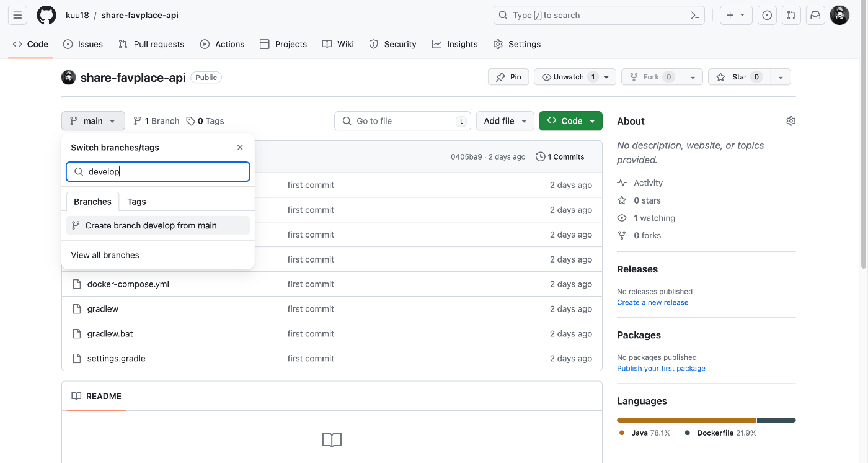Open the hamburger navigation menu
The width and height of the screenshot is (868, 463).
17,16
